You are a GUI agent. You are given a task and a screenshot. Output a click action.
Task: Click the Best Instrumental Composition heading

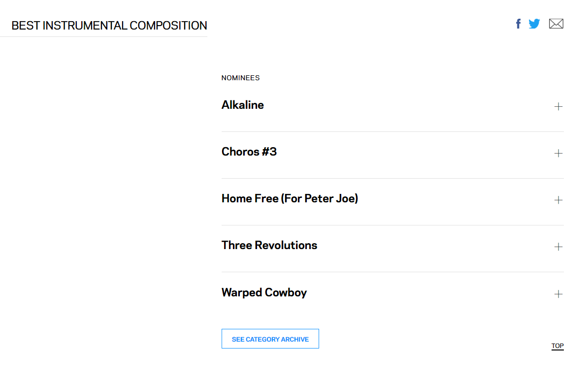[x=109, y=26]
